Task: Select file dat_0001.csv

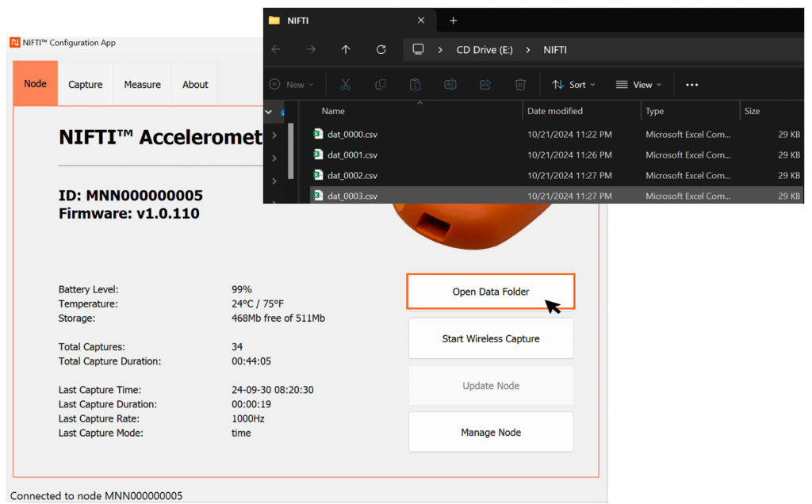Action: tap(352, 155)
